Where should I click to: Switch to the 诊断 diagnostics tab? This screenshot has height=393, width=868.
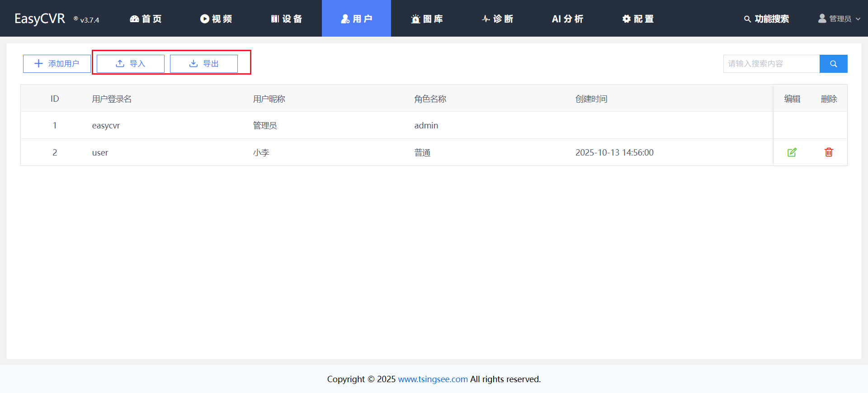point(497,19)
